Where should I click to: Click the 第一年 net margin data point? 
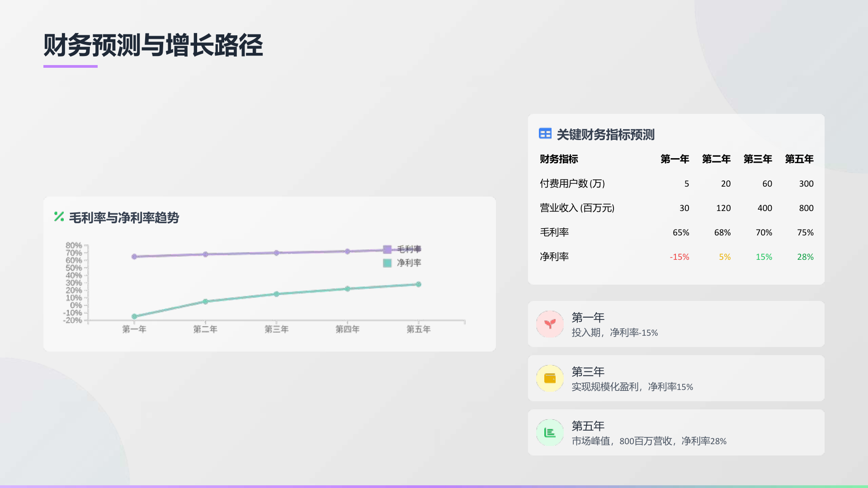134,316
